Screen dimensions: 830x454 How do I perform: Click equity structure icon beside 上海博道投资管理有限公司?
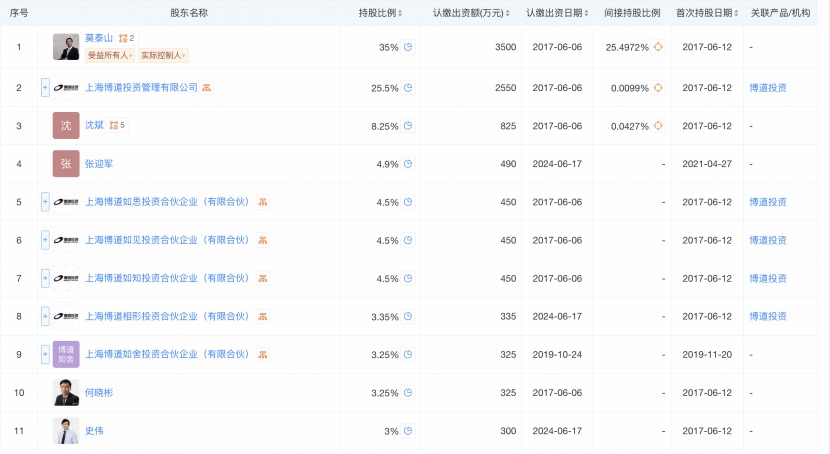click(206, 88)
